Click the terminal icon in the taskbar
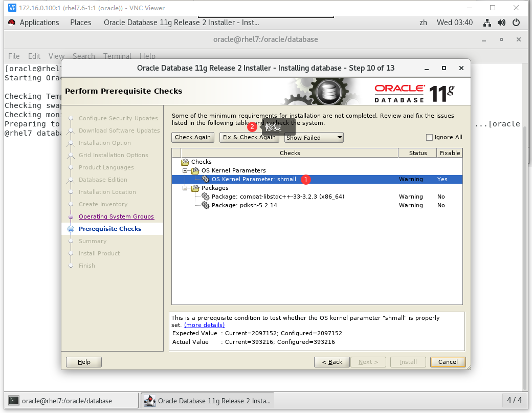This screenshot has height=413, width=532. pos(14,400)
